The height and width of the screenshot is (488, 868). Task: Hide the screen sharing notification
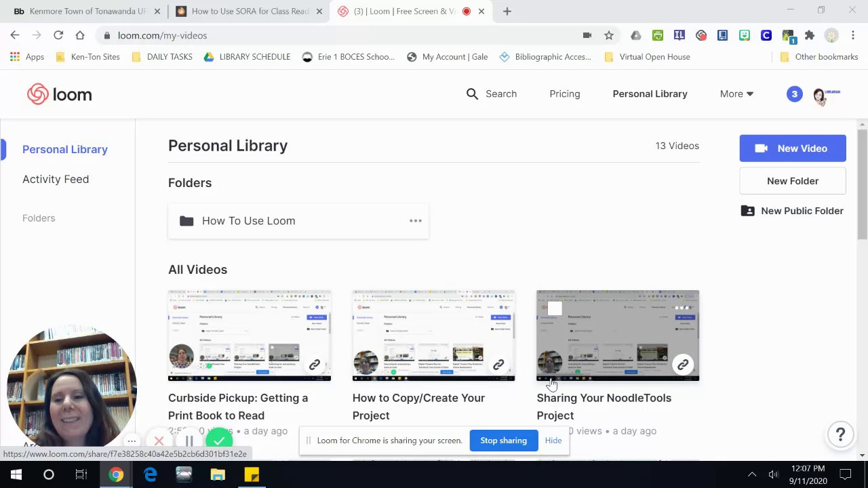pyautogui.click(x=553, y=441)
